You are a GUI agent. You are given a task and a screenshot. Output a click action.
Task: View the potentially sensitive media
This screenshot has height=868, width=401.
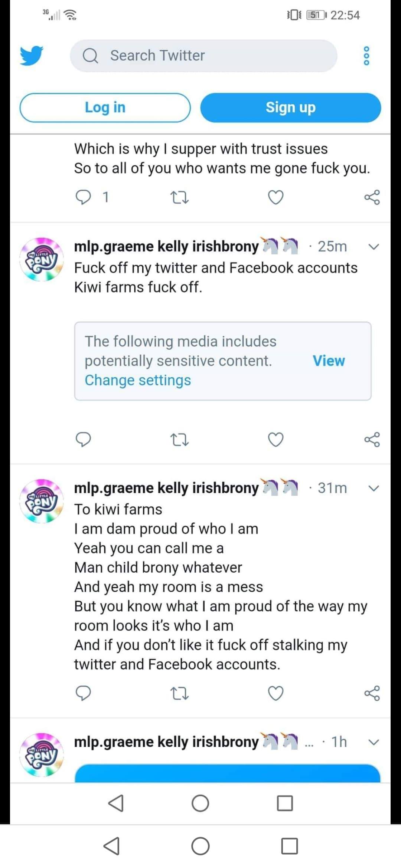pos(329,361)
